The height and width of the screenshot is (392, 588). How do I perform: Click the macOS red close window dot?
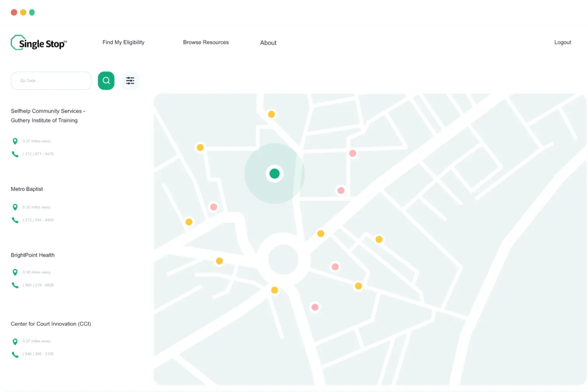pos(14,12)
